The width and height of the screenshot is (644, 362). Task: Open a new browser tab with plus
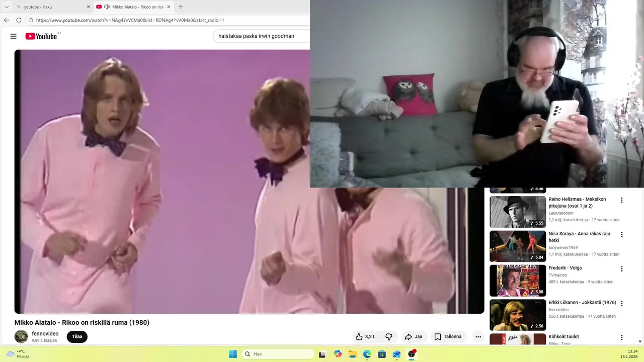[181, 7]
